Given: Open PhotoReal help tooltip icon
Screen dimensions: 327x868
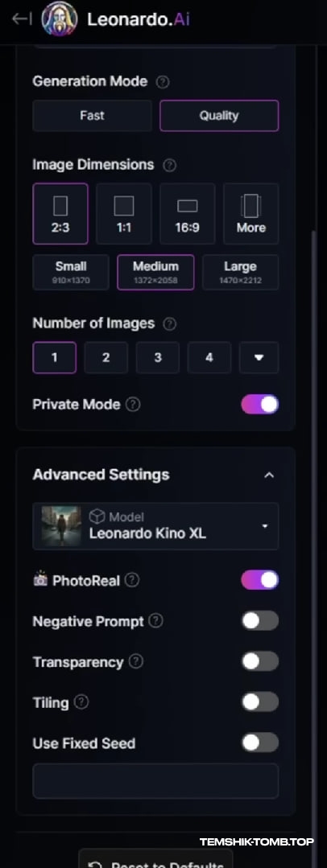Looking at the screenshot, I should point(132,580).
